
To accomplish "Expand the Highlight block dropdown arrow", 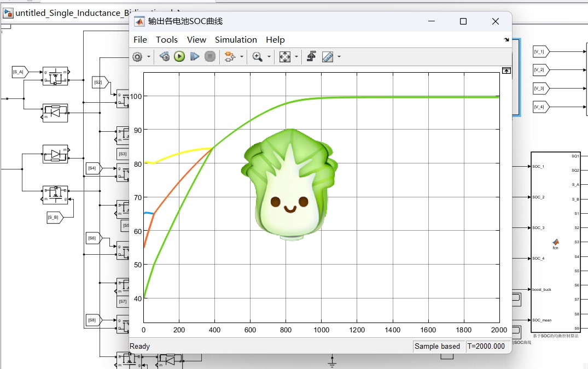I will pyautogui.click(x=242, y=57).
